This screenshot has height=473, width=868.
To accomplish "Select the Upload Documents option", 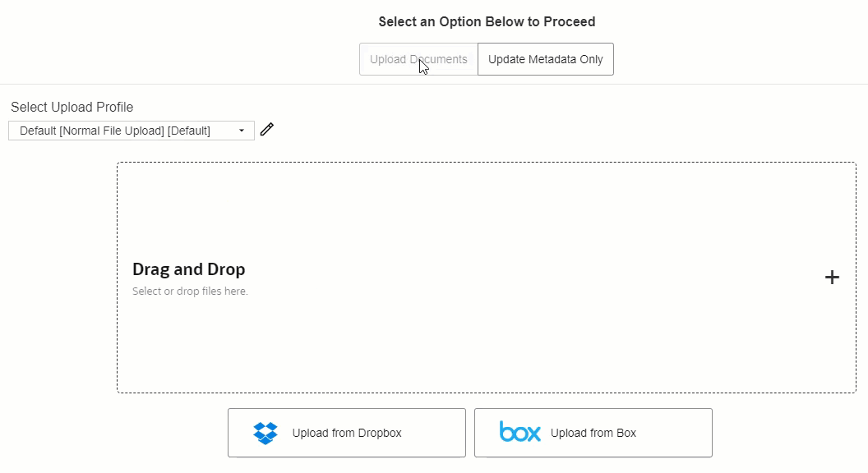I will click(x=418, y=59).
